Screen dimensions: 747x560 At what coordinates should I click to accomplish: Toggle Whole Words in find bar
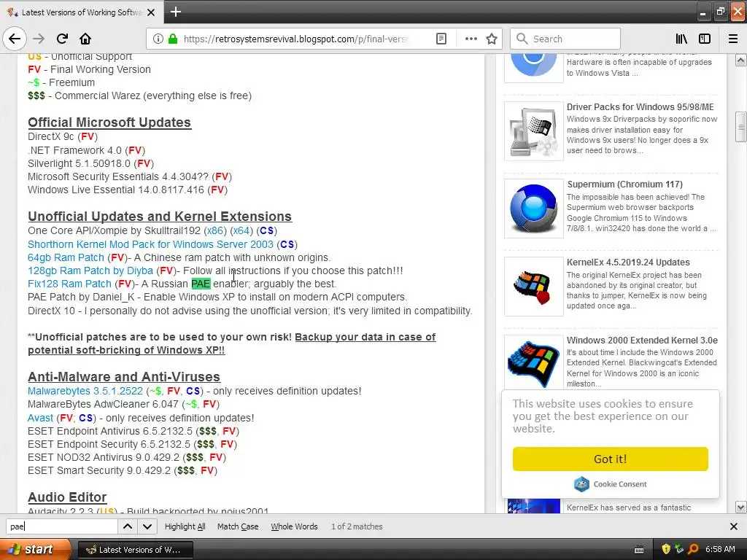(x=294, y=526)
